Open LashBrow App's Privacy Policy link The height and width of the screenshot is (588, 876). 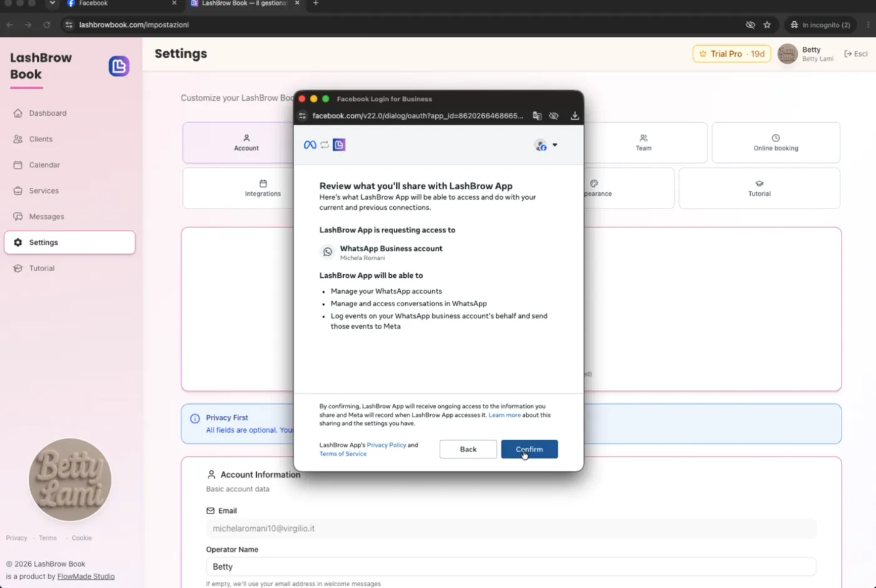coord(386,445)
